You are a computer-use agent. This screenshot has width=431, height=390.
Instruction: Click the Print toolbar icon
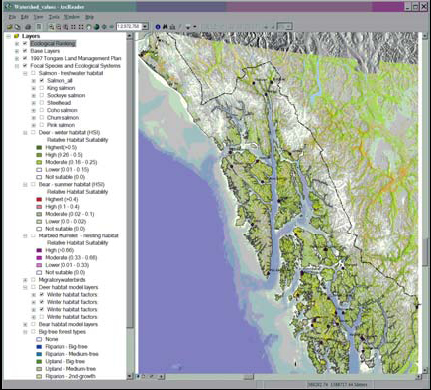28,27
